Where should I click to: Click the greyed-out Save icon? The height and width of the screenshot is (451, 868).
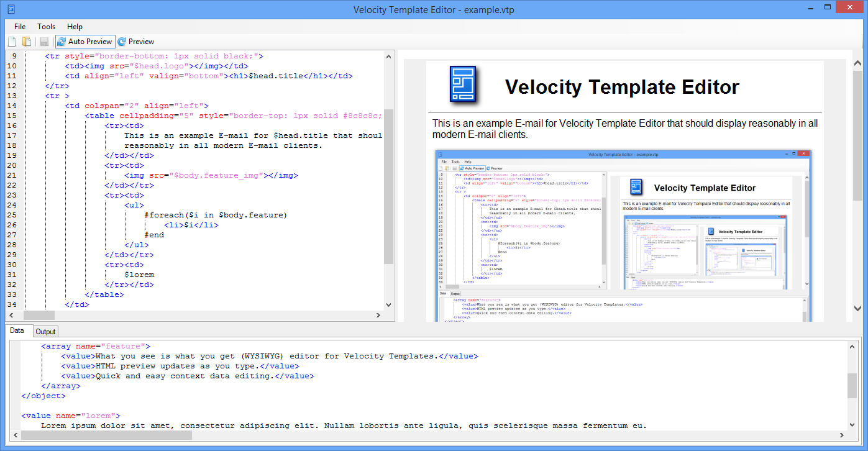pyautogui.click(x=44, y=42)
